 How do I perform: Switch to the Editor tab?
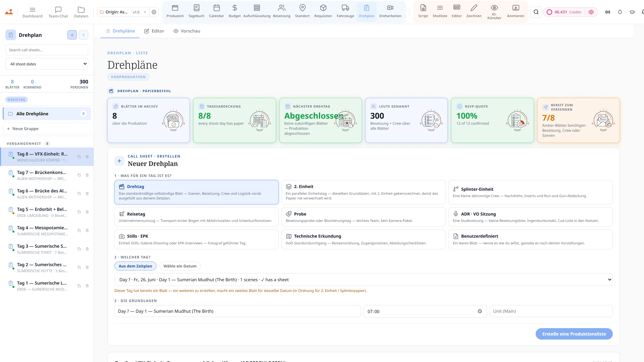click(x=154, y=31)
